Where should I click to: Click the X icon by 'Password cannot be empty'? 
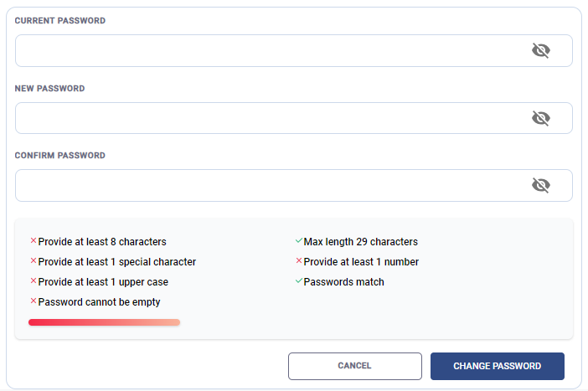coord(34,301)
